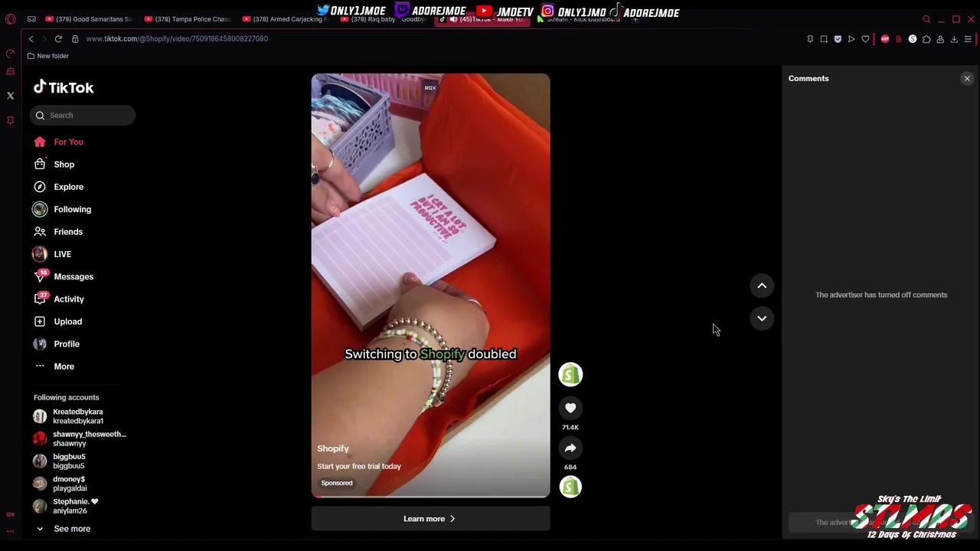Reload the TikTok page
This screenshot has width=980, height=551.
coord(58,39)
